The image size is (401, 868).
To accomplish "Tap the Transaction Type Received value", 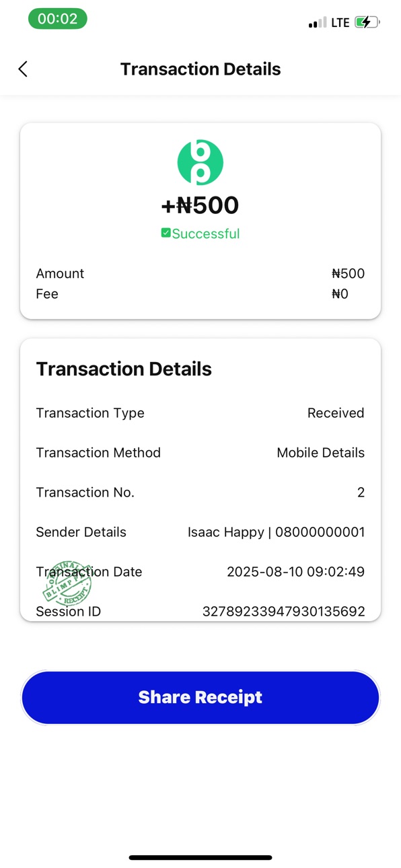I will [x=336, y=413].
